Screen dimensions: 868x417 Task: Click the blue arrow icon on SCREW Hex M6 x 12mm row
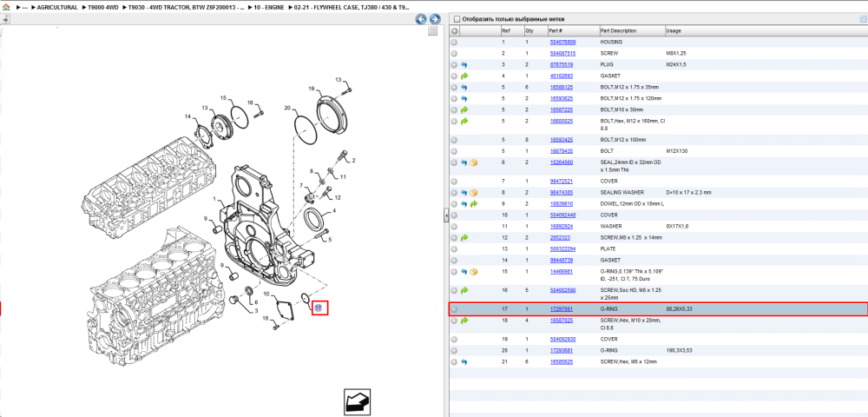tap(464, 361)
